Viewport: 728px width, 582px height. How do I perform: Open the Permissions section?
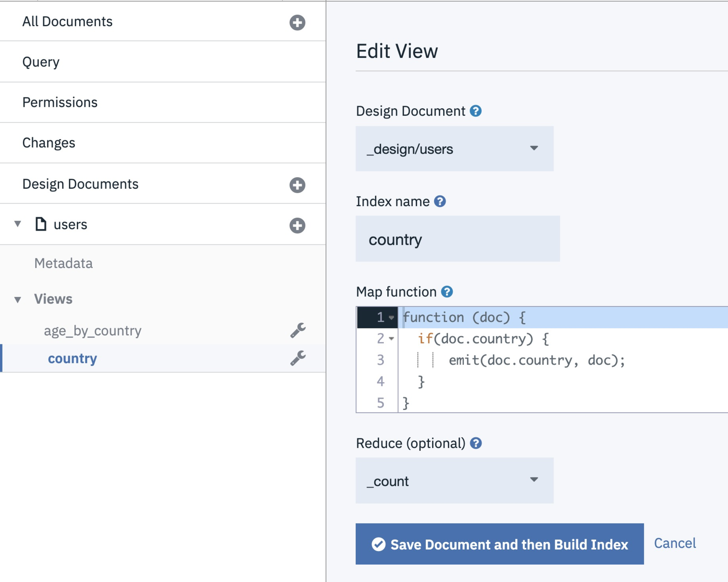(x=60, y=102)
